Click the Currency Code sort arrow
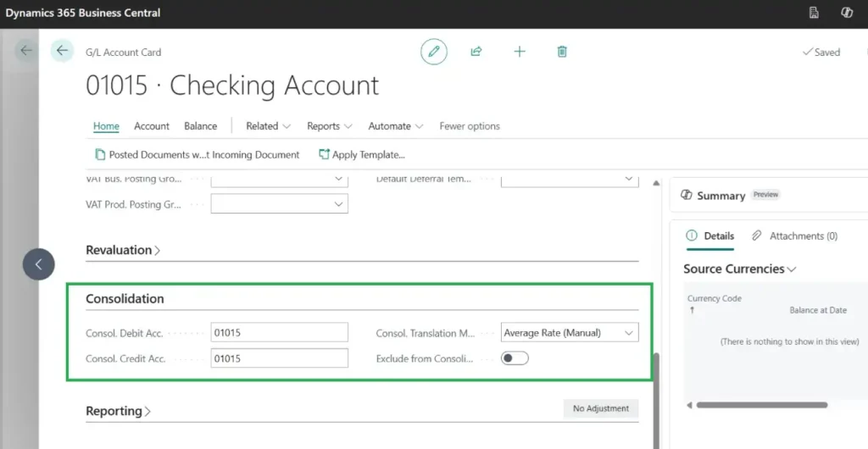Viewport: 868px width, 449px height. pyautogui.click(x=692, y=311)
